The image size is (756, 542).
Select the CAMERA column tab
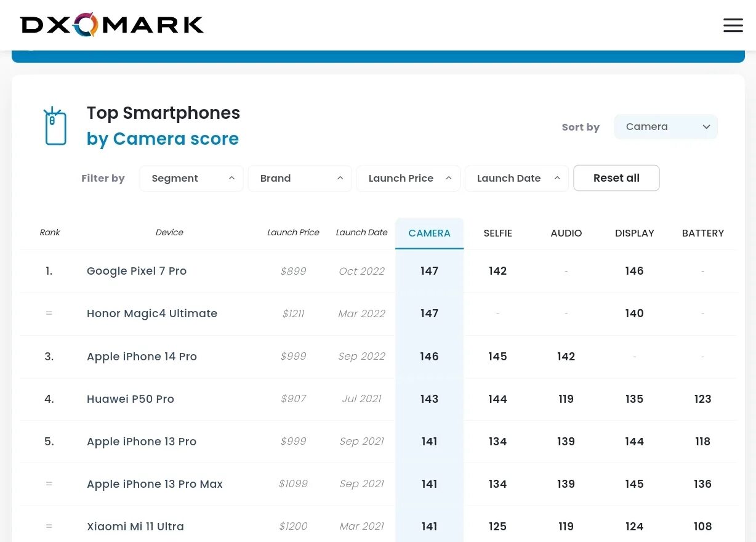[x=429, y=233]
